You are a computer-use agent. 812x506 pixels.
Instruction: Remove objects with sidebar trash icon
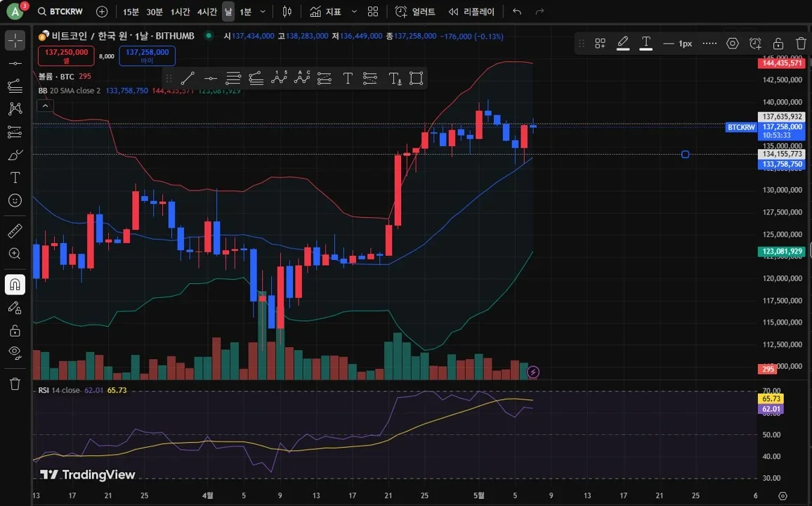click(15, 384)
